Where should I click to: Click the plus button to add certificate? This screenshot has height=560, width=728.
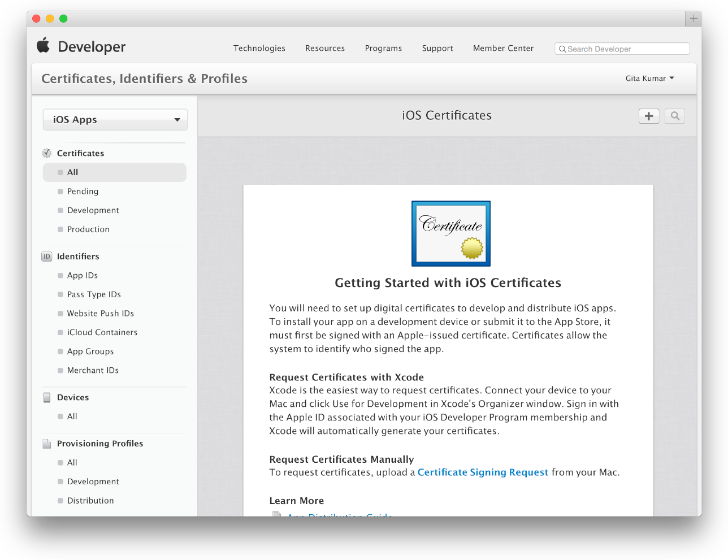tap(649, 116)
